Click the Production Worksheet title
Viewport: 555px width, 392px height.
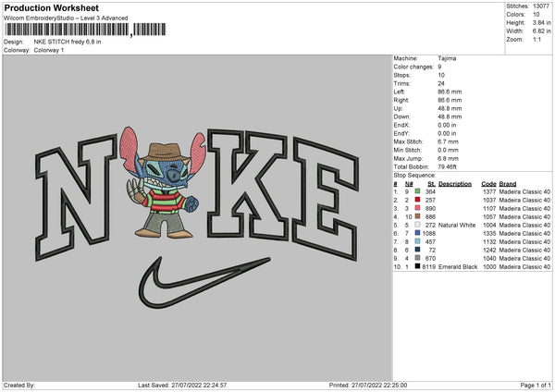50,6
